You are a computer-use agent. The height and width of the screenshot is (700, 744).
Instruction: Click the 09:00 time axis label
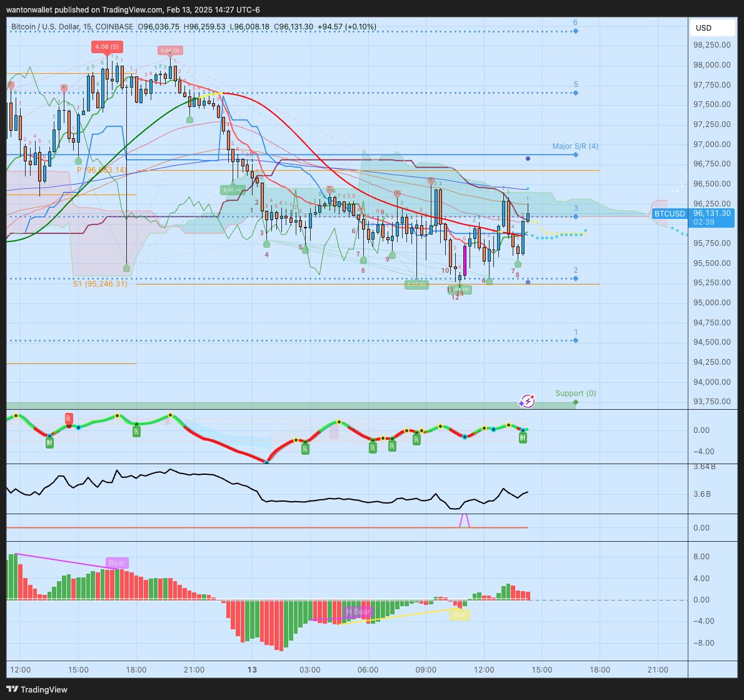[426, 669]
